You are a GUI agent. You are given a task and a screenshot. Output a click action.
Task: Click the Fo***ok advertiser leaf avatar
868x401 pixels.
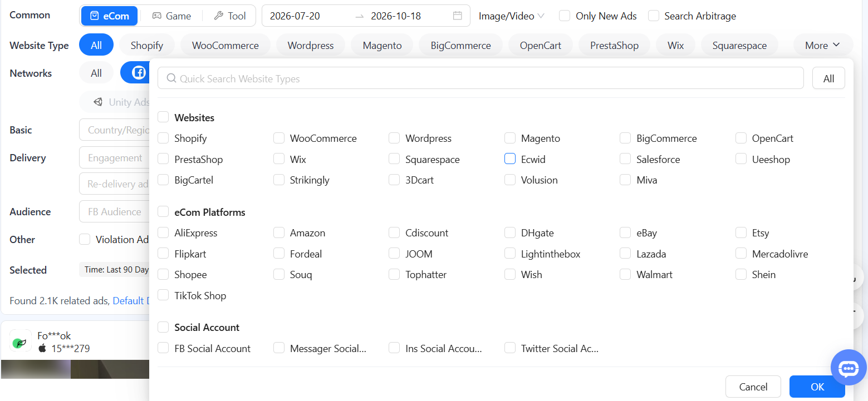(21, 341)
